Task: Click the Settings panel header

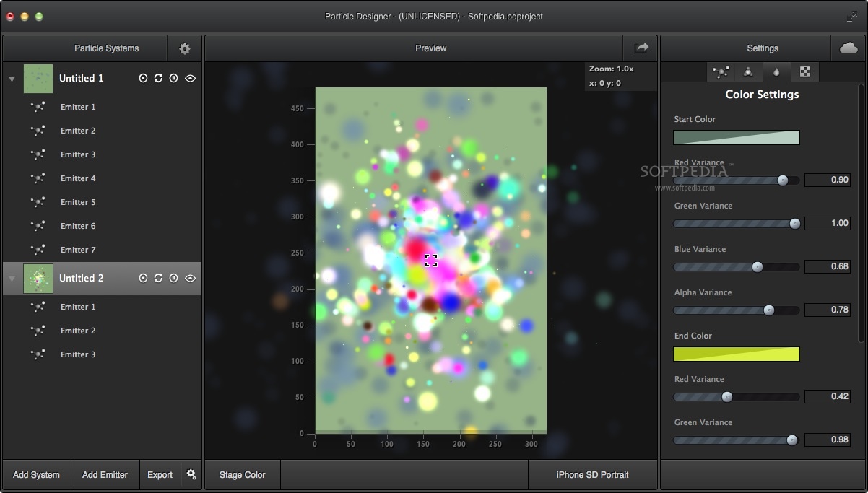Action: click(763, 48)
